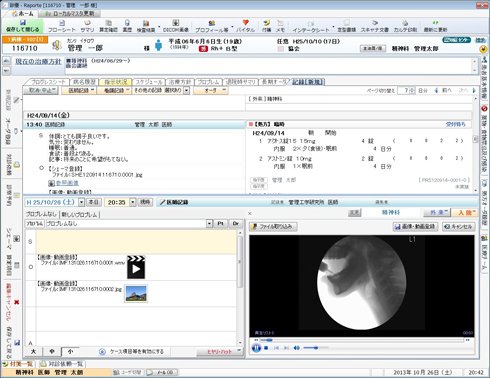Select the 小 small font size button
Image resolution: width=490 pixels, height=378 pixels.
[x=70, y=351]
